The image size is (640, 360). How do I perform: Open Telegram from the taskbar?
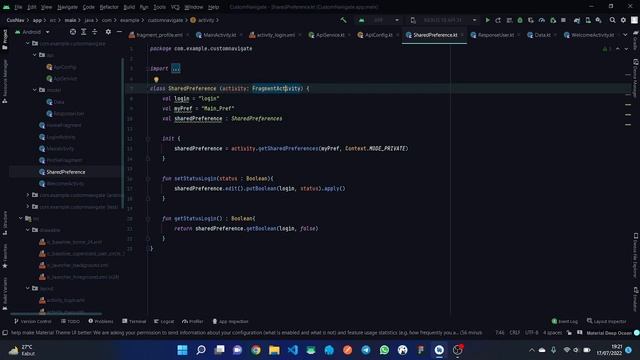coord(366,350)
